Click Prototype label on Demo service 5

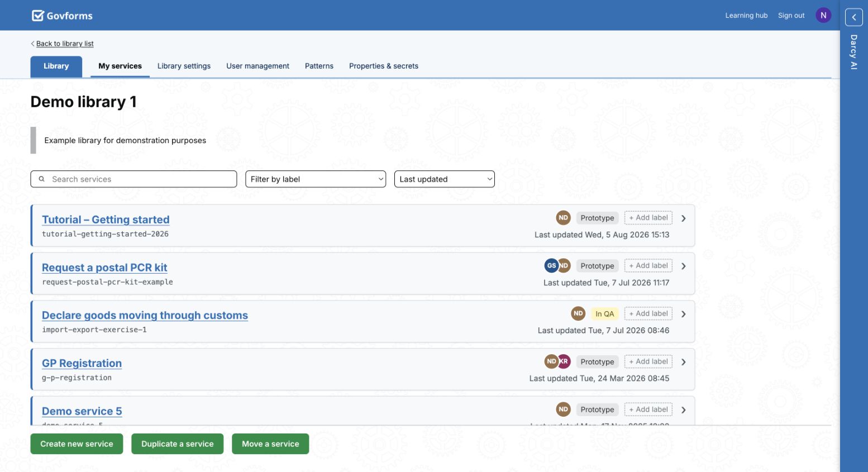click(597, 409)
